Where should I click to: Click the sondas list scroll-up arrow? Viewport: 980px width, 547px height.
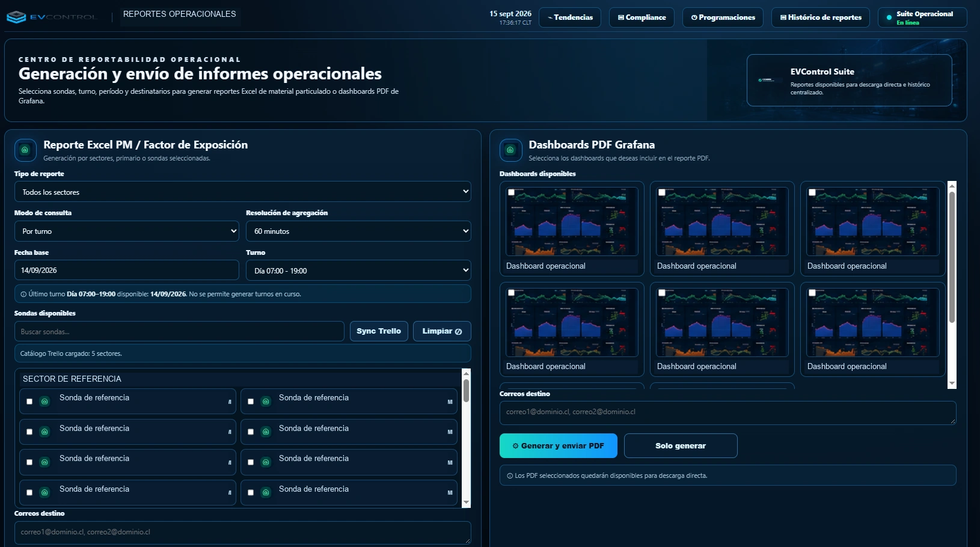(x=466, y=373)
